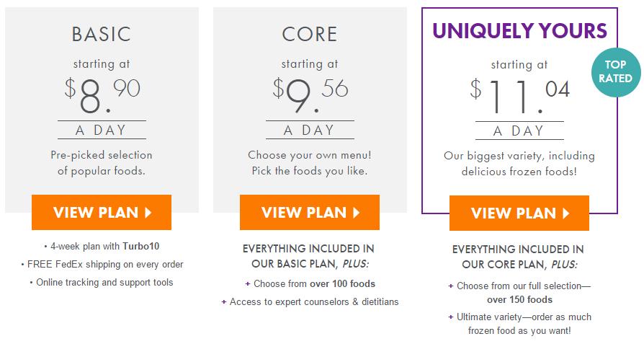The height and width of the screenshot is (344, 644).
Task: Click the Top Rated teal badge
Action: [x=615, y=72]
